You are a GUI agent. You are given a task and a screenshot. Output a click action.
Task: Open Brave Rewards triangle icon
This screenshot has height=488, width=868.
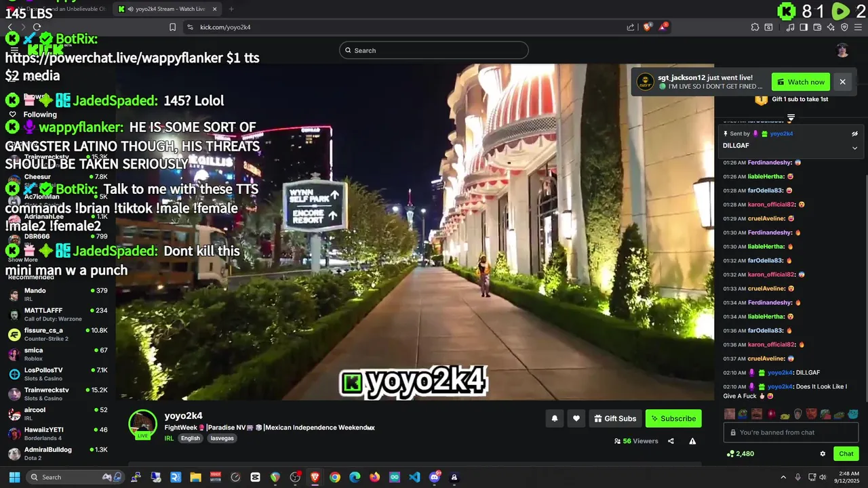[663, 26]
